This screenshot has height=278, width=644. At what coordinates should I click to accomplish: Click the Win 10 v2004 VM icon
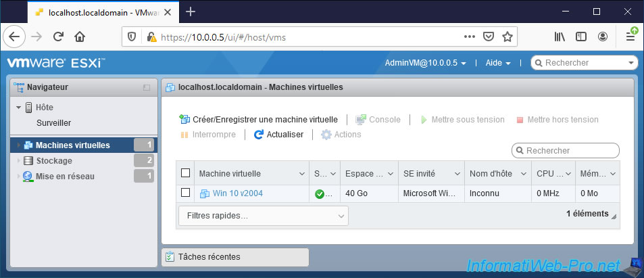pyautogui.click(x=205, y=193)
